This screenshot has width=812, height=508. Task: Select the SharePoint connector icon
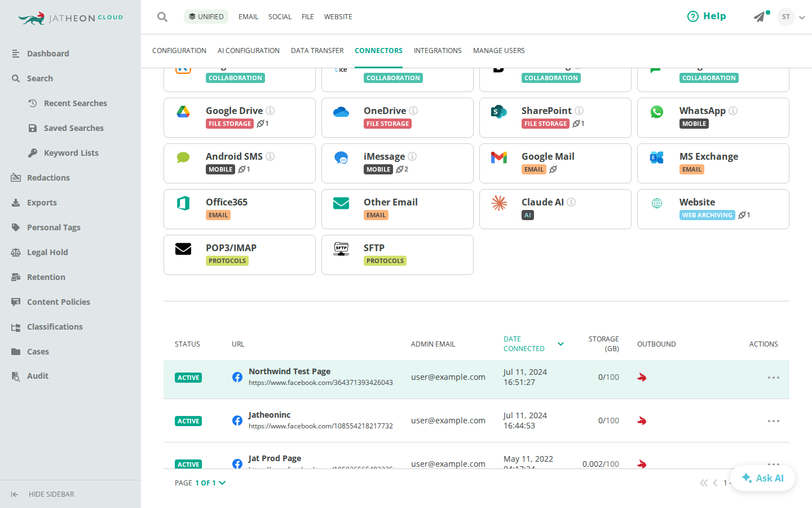[x=499, y=112]
